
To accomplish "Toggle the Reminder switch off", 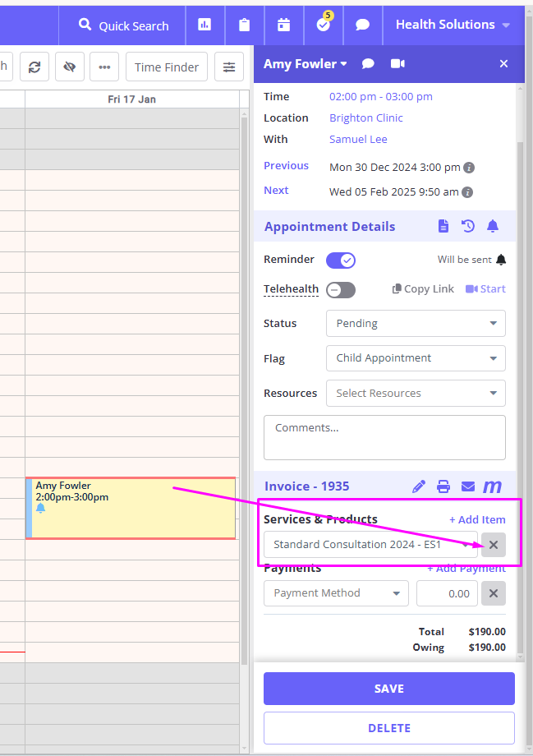I will pyautogui.click(x=341, y=260).
